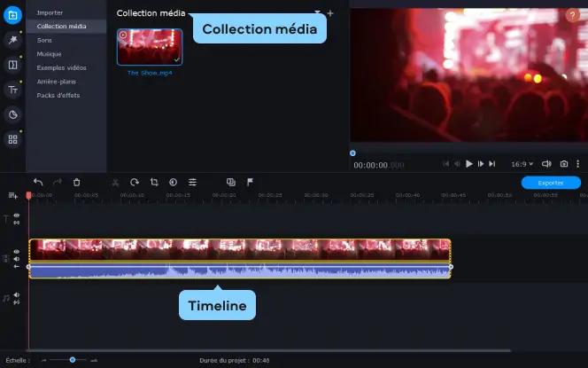Click the undo arrow

tap(38, 182)
